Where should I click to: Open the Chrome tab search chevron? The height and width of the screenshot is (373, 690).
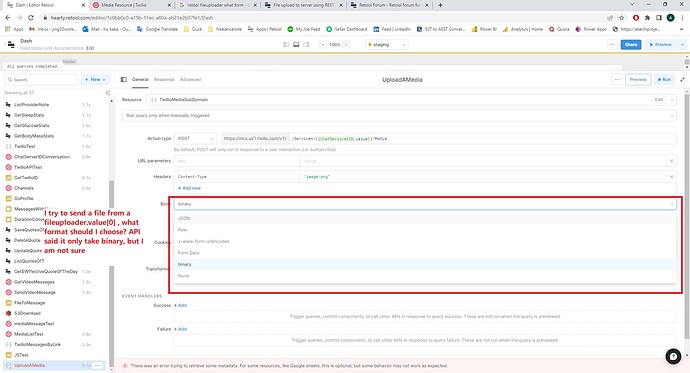632,4
